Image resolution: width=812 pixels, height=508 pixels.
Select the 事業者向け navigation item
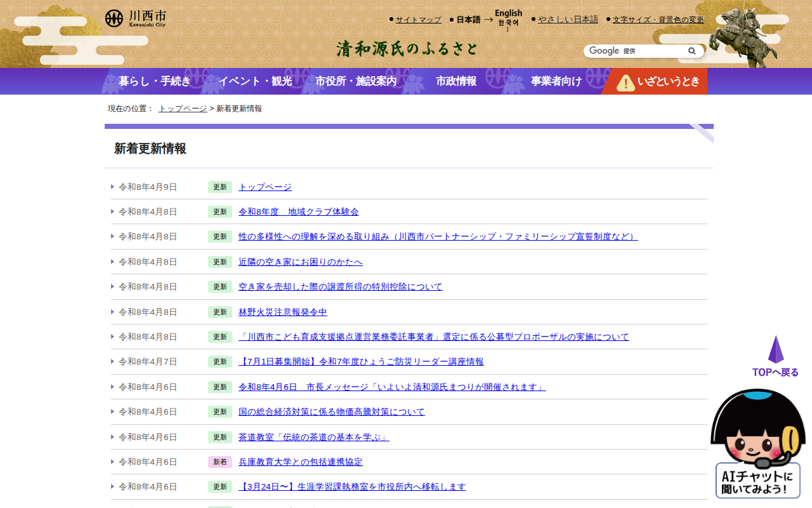pos(556,81)
